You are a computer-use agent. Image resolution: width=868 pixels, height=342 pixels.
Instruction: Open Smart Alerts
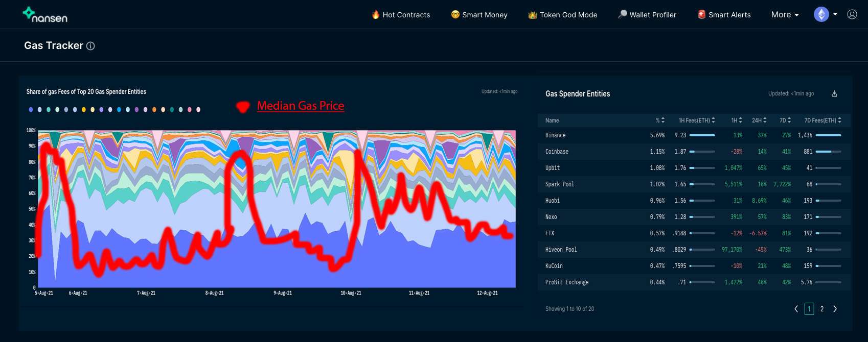pos(724,15)
